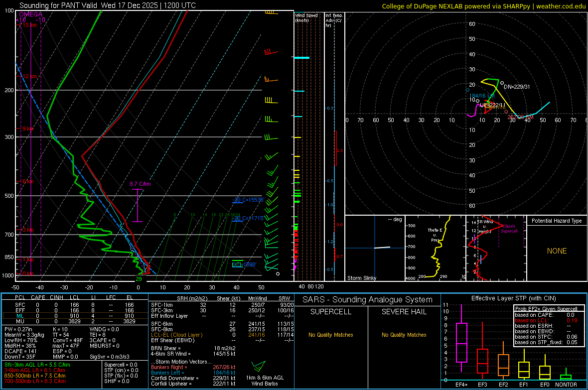Click the 1km & 6km wind barbs glyph

tap(259, 367)
